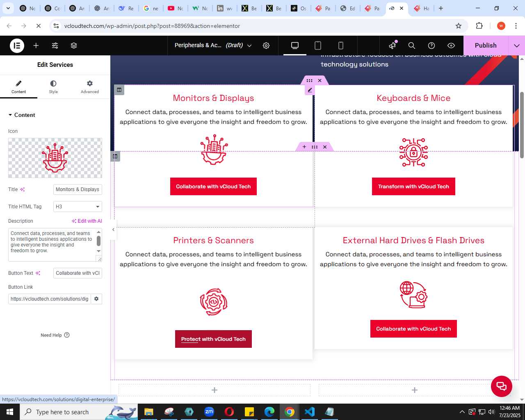This screenshot has width=525, height=420.
Task: Click the Monitors & Displays heading
Action: pyautogui.click(x=213, y=98)
